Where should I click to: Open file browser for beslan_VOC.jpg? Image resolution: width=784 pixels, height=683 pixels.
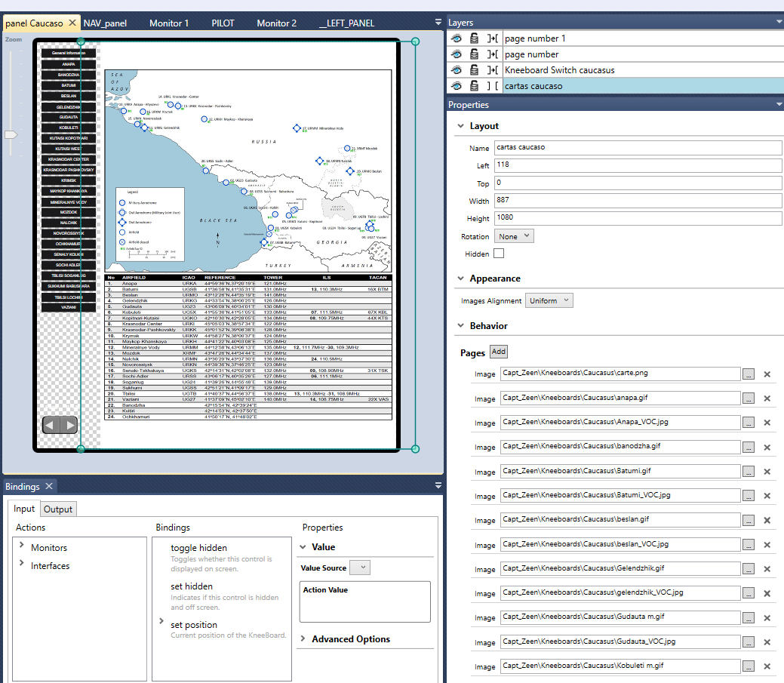point(748,544)
